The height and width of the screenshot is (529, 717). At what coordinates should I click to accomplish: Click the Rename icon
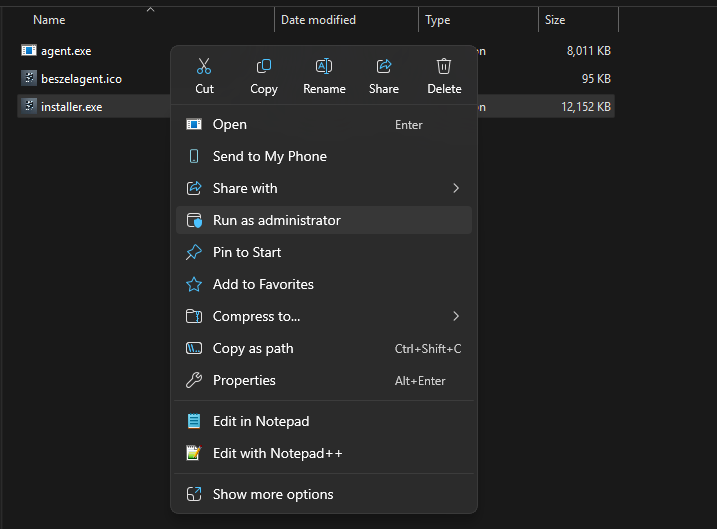pyautogui.click(x=324, y=67)
